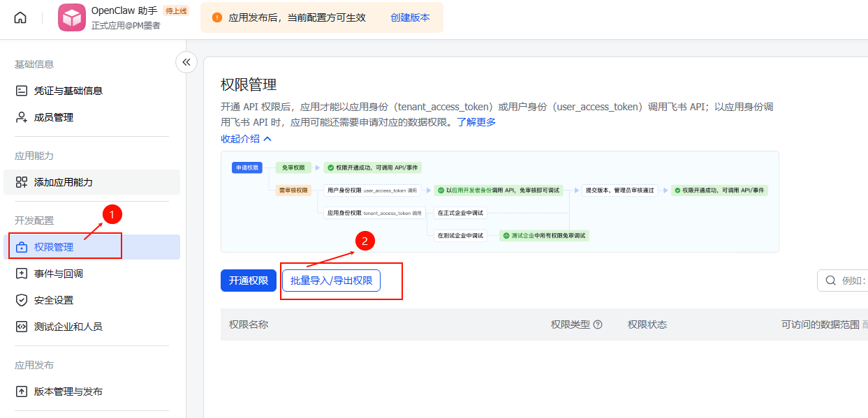Click the 申请权限 flowchart node
This screenshot has height=418, width=868.
tap(247, 167)
